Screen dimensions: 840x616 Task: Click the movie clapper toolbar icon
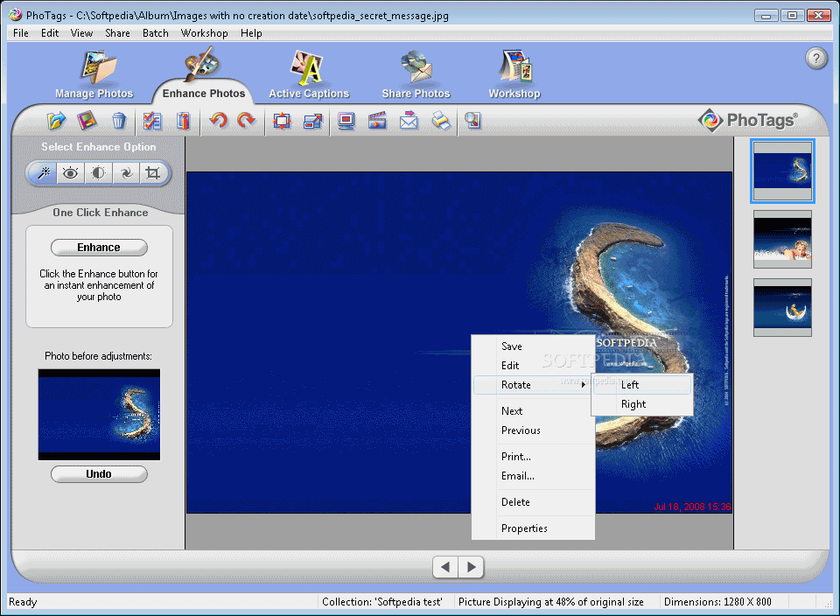(x=377, y=121)
